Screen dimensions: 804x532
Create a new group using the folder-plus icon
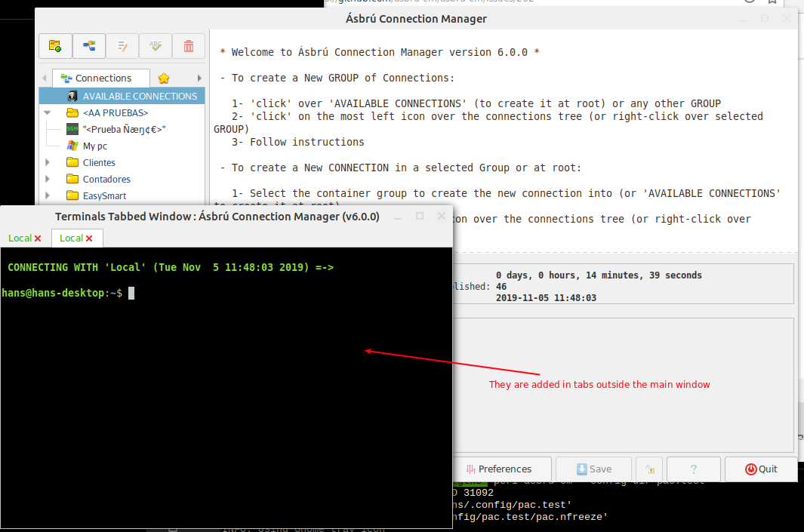click(x=55, y=46)
